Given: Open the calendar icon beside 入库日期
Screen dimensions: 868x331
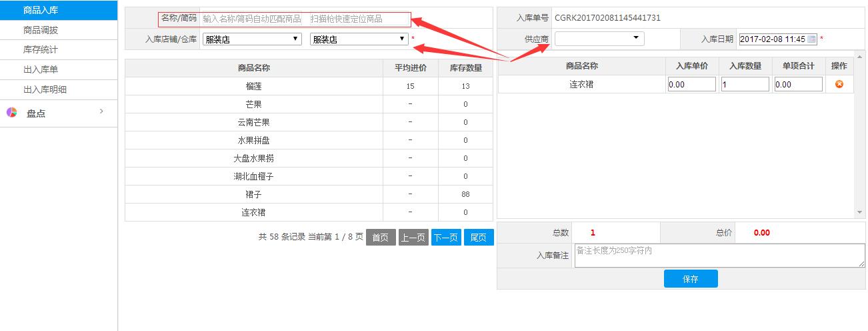Looking at the screenshot, I should pos(811,39).
